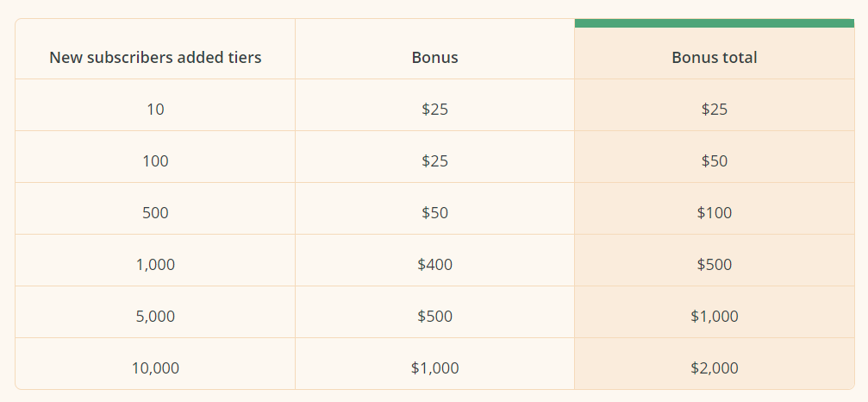Click the $1,000 value in Bonus column
This screenshot has height=402, width=868.
(x=434, y=368)
